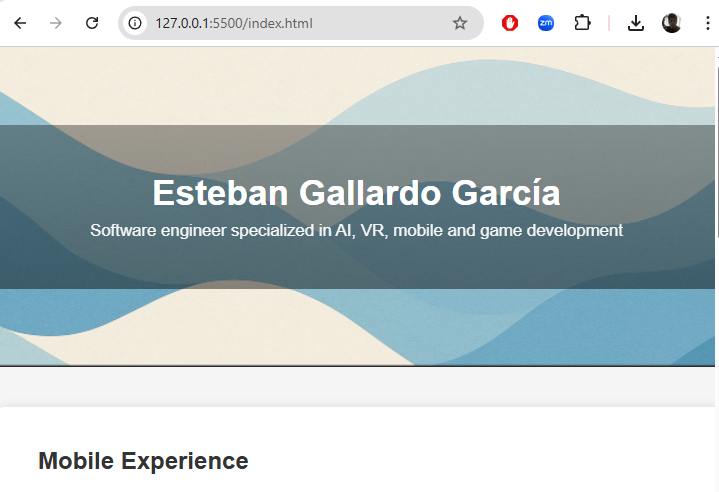Open the blue zm extension

546,23
